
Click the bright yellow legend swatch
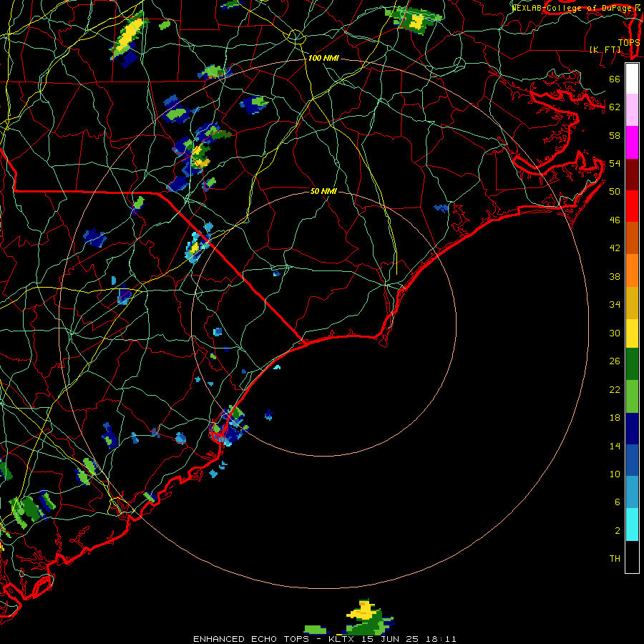click(632, 333)
